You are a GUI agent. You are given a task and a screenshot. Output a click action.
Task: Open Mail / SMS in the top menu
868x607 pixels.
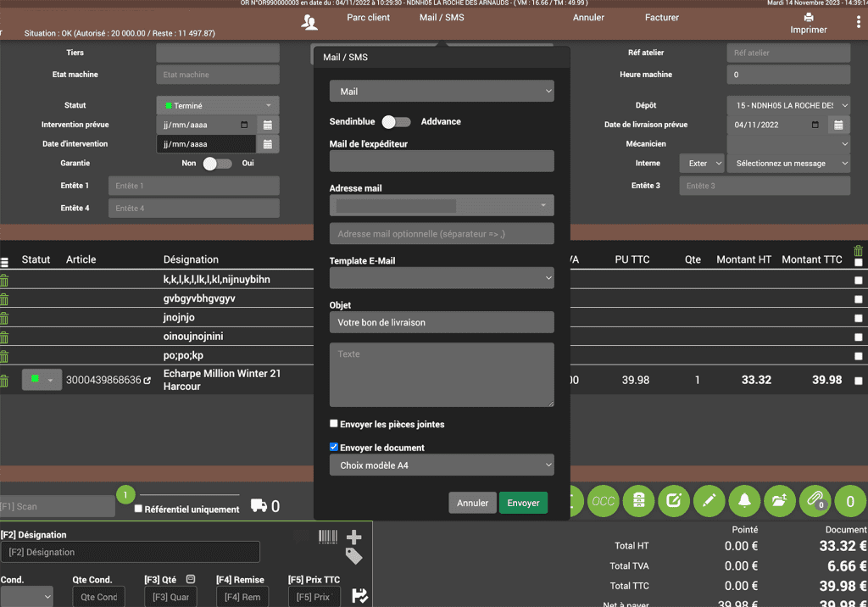coord(442,18)
